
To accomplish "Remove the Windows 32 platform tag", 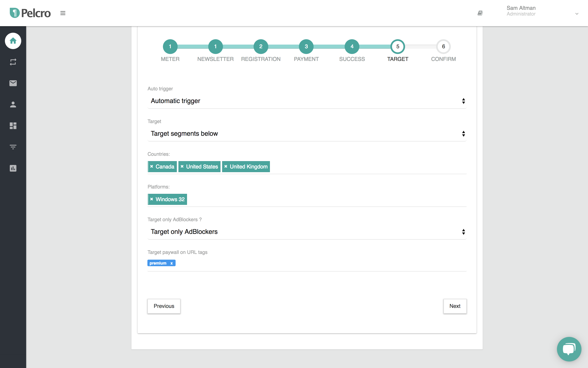I will click(152, 199).
